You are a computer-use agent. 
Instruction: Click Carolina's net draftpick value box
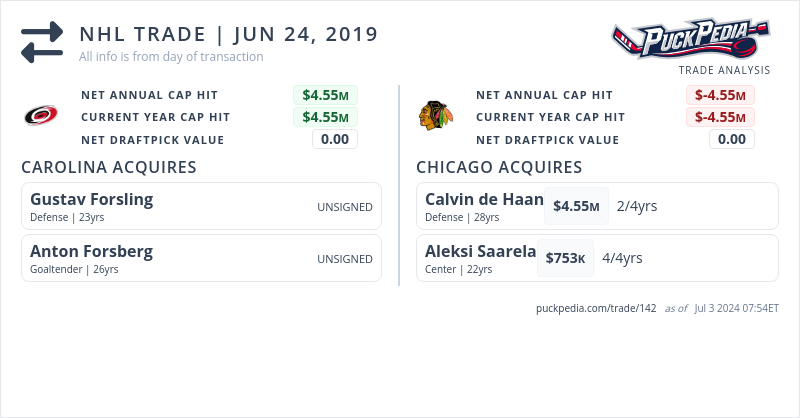pyautogui.click(x=335, y=139)
